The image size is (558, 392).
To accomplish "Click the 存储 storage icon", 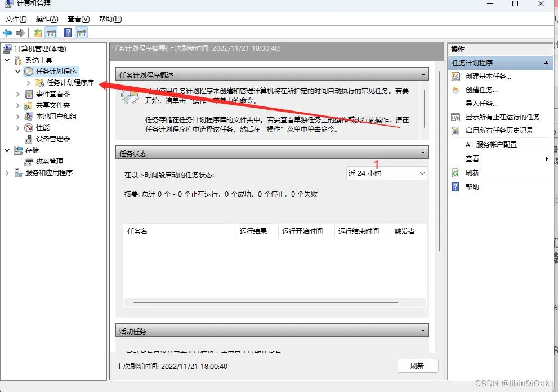I will [18, 150].
